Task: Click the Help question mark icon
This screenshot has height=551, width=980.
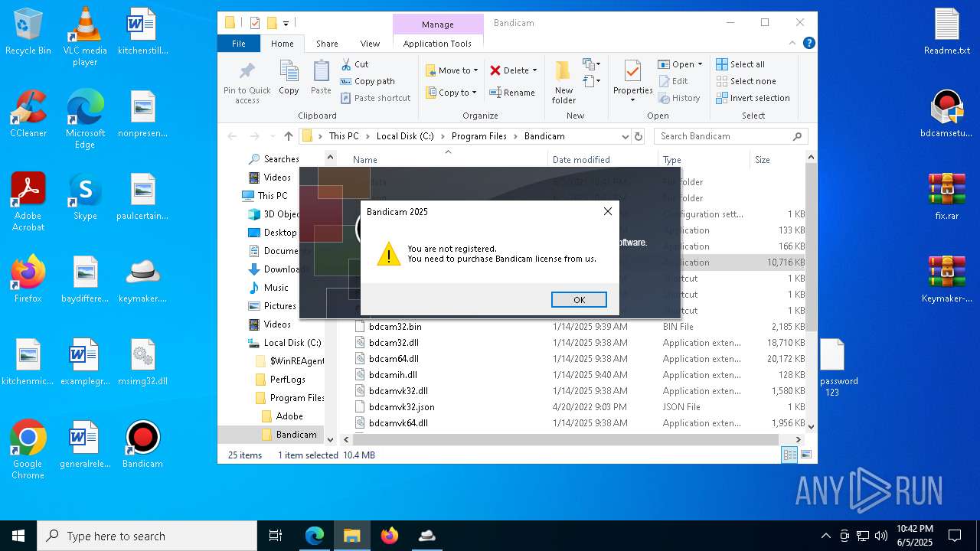Action: click(x=808, y=44)
